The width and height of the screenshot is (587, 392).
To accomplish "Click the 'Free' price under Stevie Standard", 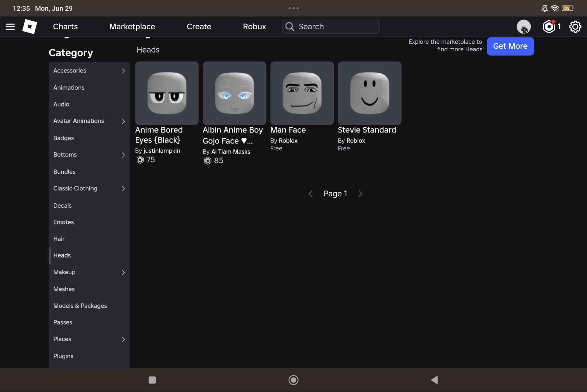I will click(x=344, y=149).
